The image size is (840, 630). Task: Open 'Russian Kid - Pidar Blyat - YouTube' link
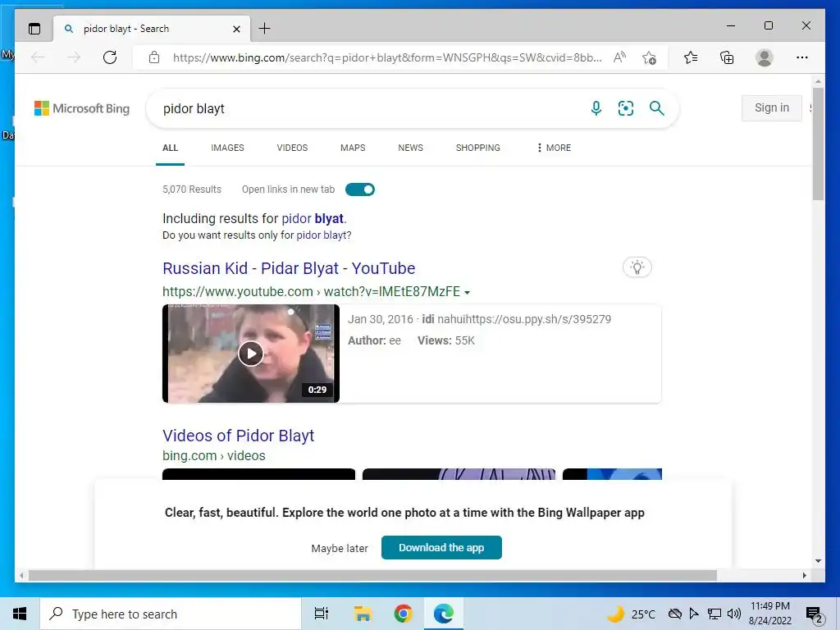pos(289,268)
